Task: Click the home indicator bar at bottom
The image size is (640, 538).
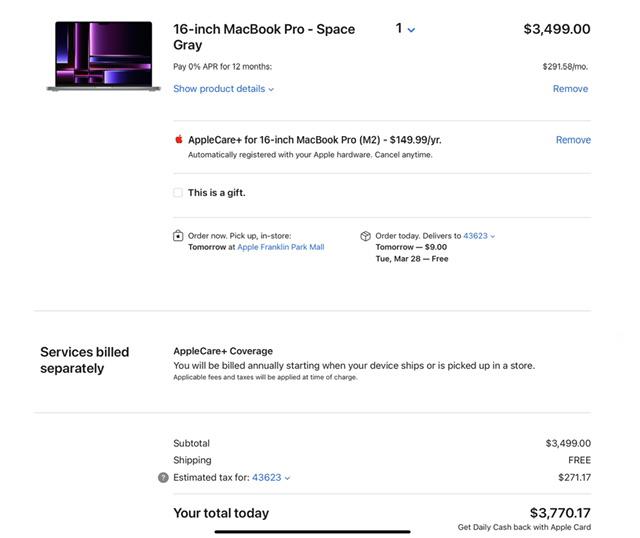Action: point(312,531)
